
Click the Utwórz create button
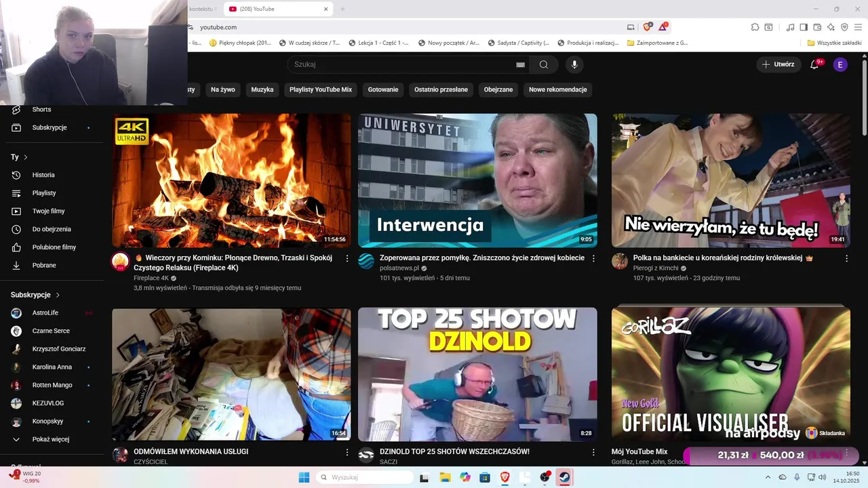coord(778,64)
